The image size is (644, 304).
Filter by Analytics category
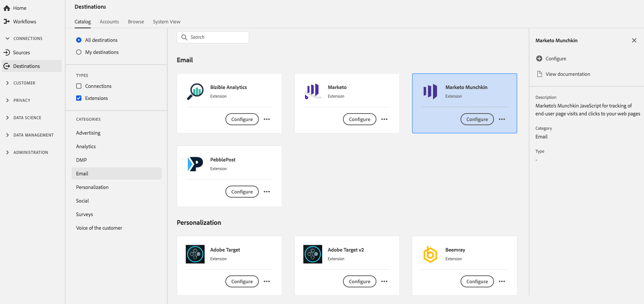86,146
